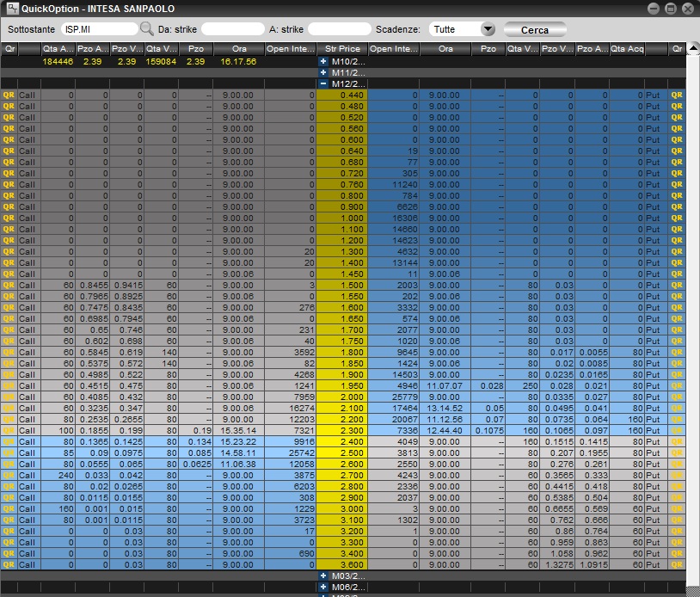Click Call QR icon for strike 1.500

9,285
